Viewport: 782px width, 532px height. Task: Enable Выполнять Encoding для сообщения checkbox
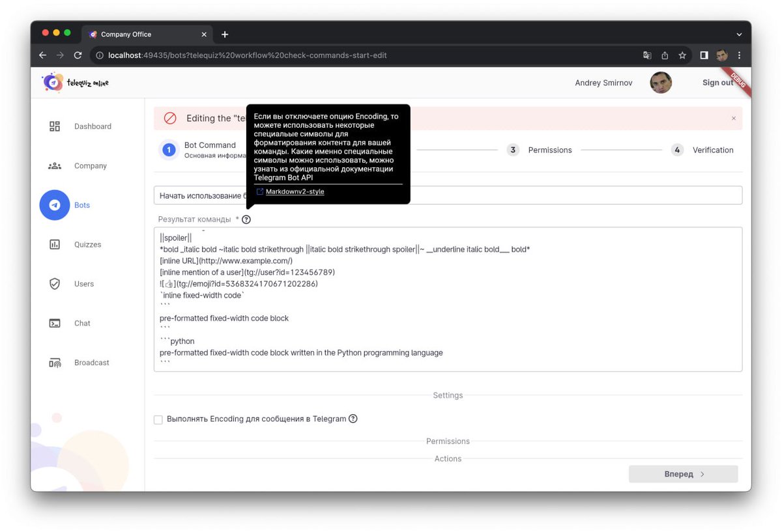pos(158,419)
